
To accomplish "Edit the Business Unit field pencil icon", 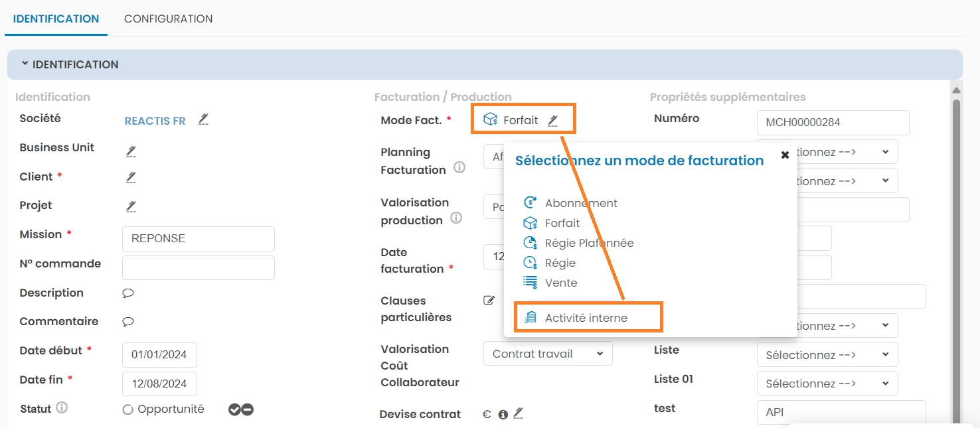I will tap(131, 151).
